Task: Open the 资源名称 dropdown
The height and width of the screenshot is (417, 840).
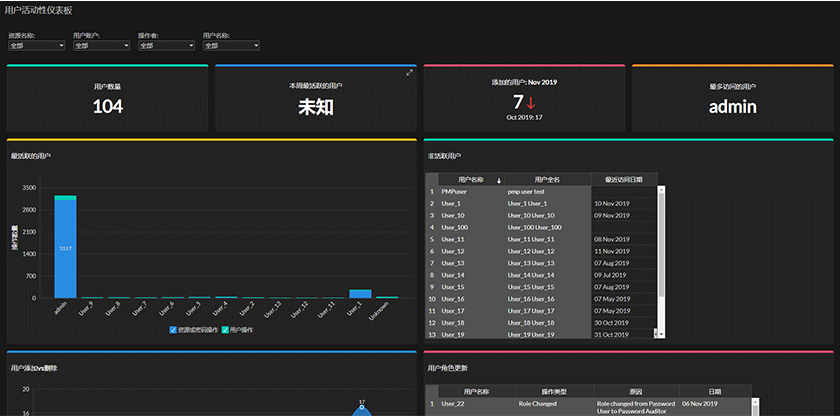Action: [x=36, y=46]
